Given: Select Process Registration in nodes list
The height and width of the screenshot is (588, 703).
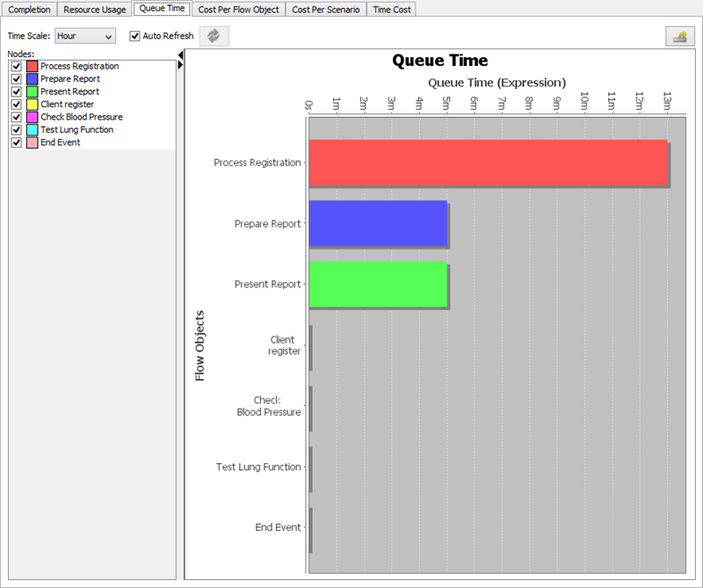Looking at the screenshot, I should tap(79, 67).
